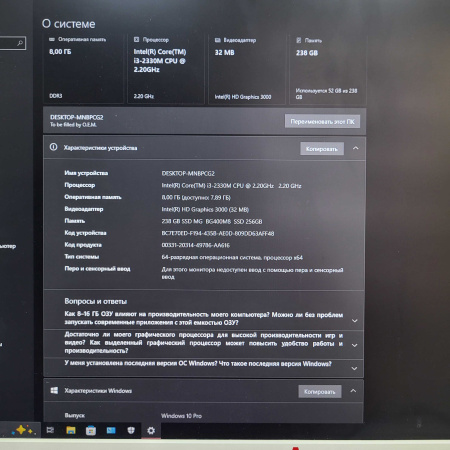Click the magnifier in the settings search box
Image resolution: width=450 pixels, height=450 pixels.
(20, 43)
